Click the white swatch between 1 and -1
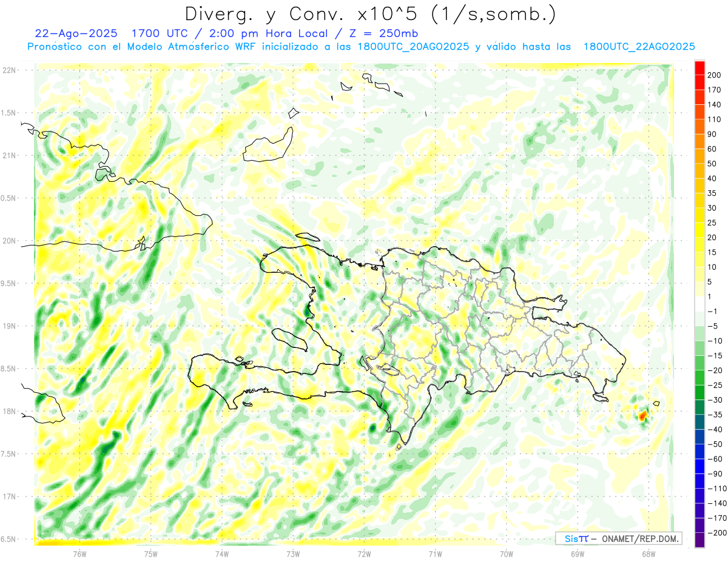 (x=699, y=304)
